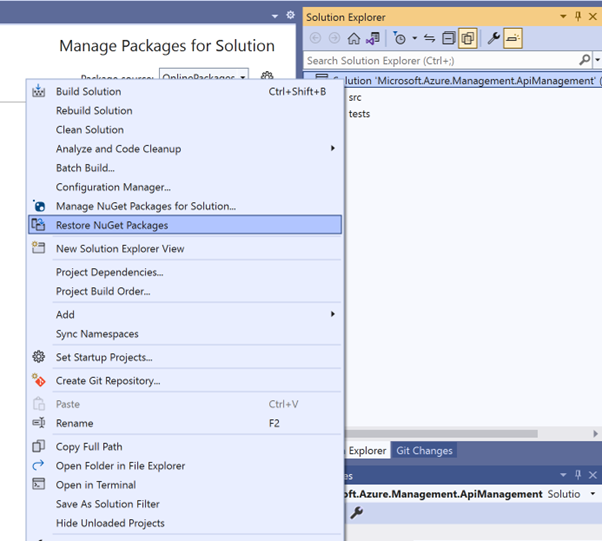Select the src folder in Solution Explorer
This screenshot has width=602, height=541.
coord(355,98)
